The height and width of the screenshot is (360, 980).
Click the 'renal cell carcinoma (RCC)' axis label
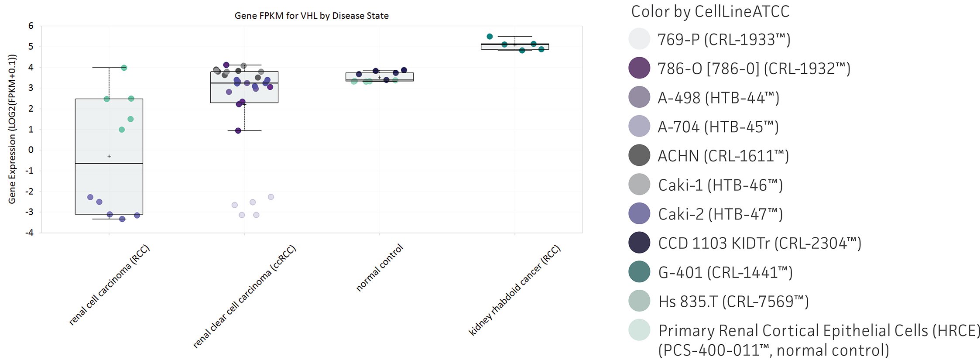[x=109, y=285]
